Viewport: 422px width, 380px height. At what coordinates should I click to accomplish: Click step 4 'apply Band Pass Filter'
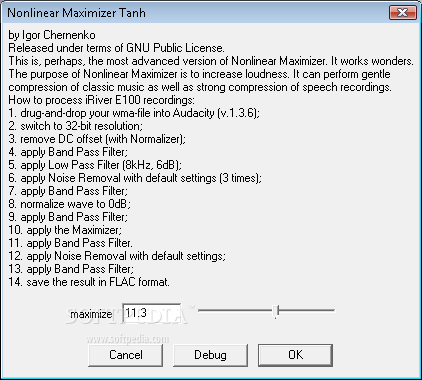(x=68, y=152)
